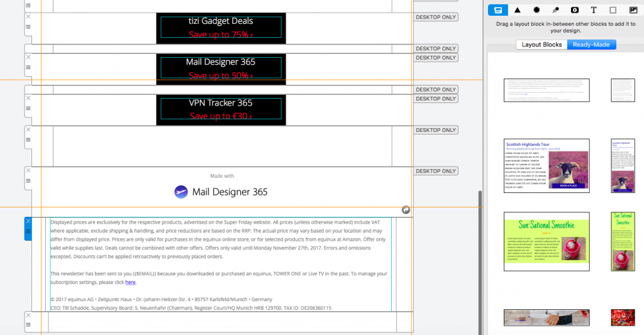This screenshot has height=335, width=644.
Task: Grab the Mail Designer 365 deal block handle
Action: [x=28, y=67]
